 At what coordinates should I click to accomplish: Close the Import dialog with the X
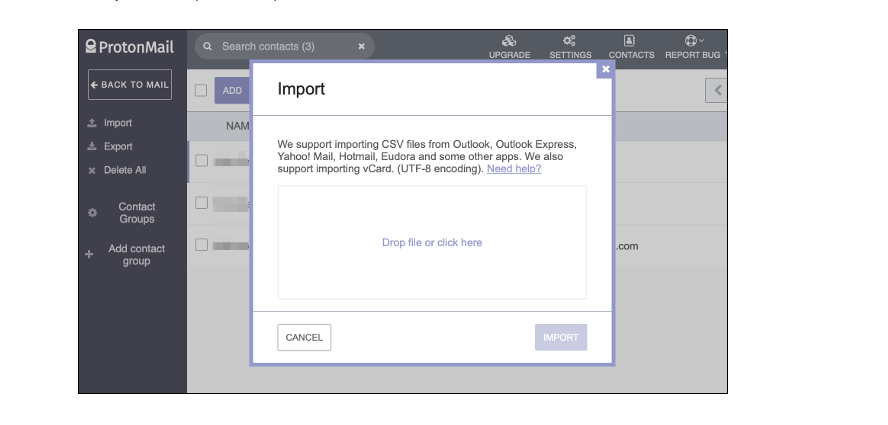604,69
